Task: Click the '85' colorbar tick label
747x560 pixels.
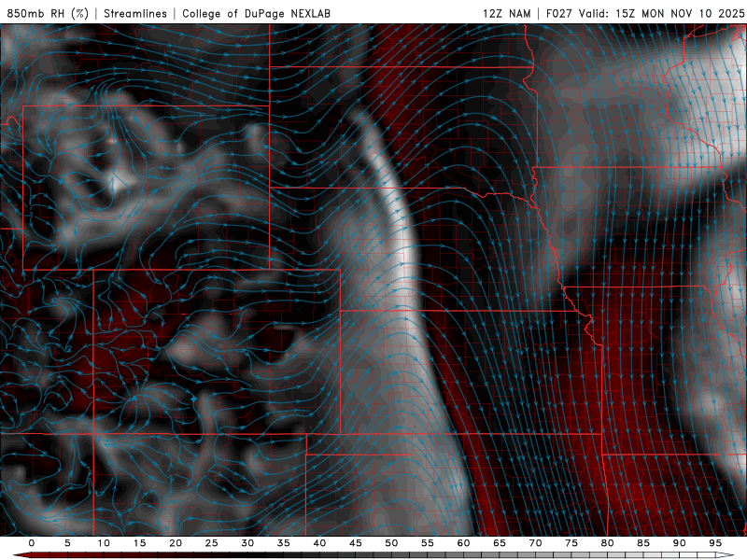Action: [643, 543]
